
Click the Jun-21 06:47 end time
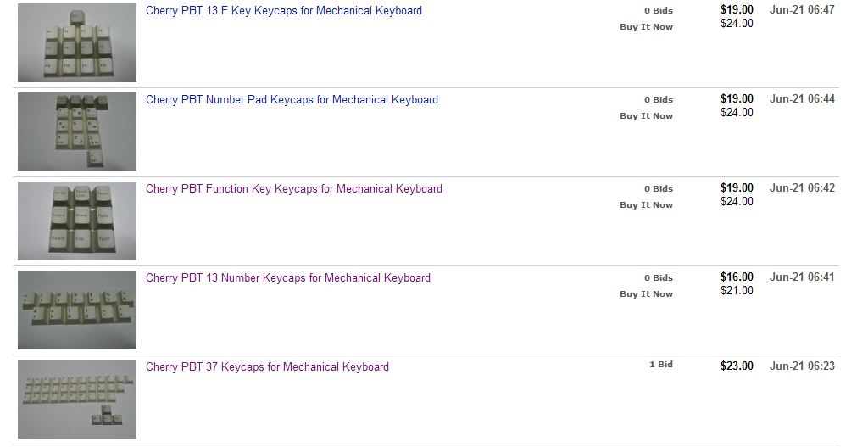(802, 9)
